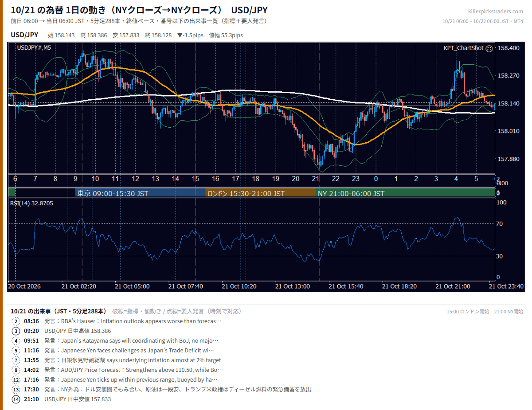The height and width of the screenshot is (410, 532).
Task: Click the 21 Oct 10:20 time label
Action: pyautogui.click(x=239, y=286)
